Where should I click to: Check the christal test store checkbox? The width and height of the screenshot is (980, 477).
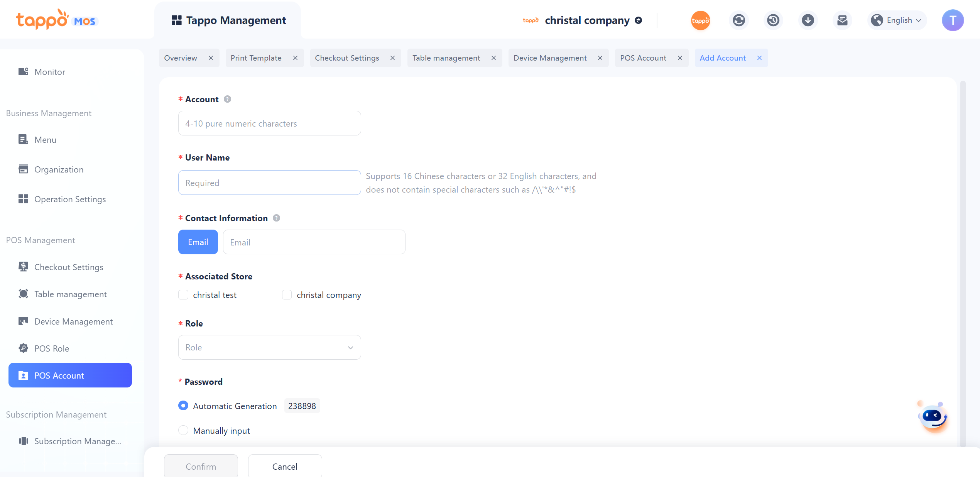coord(183,295)
